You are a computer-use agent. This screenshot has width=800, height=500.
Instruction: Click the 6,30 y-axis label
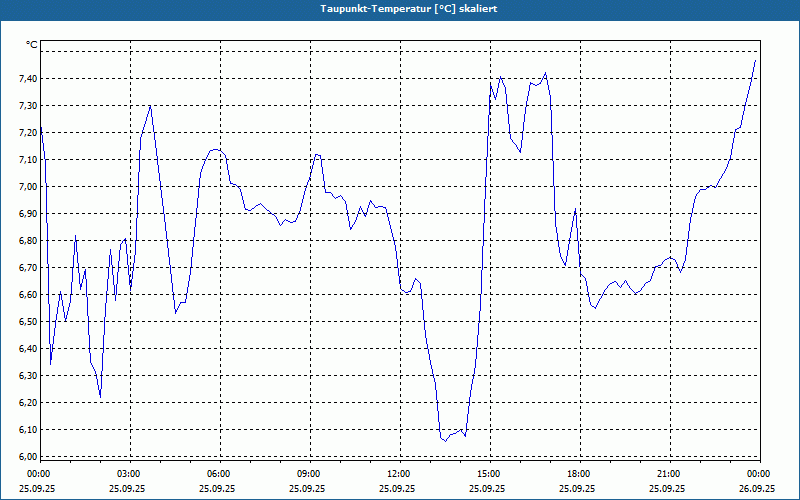coord(28,376)
